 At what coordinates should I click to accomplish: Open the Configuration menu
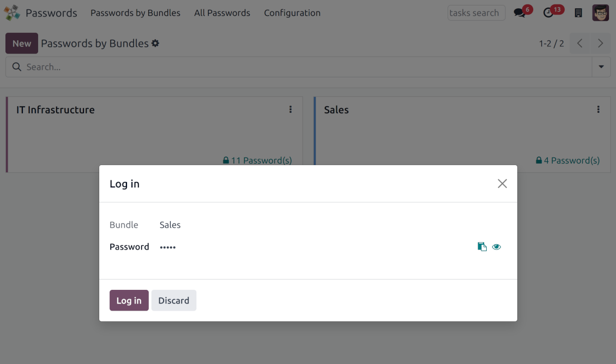pos(292,13)
